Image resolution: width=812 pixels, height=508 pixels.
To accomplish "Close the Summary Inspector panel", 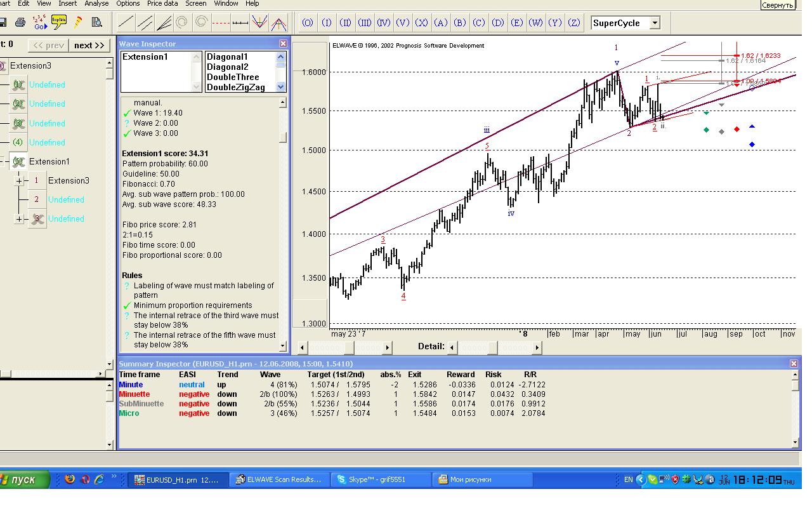I will pyautogui.click(x=794, y=364).
